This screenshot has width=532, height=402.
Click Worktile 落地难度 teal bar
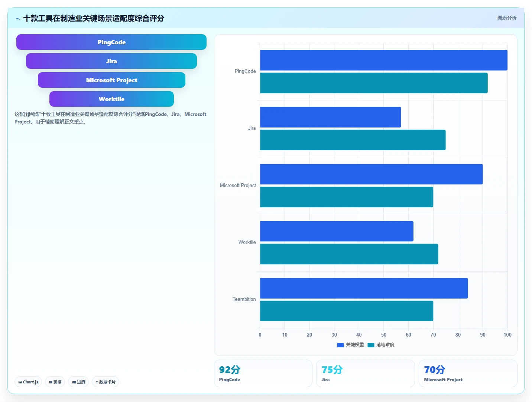(x=349, y=254)
